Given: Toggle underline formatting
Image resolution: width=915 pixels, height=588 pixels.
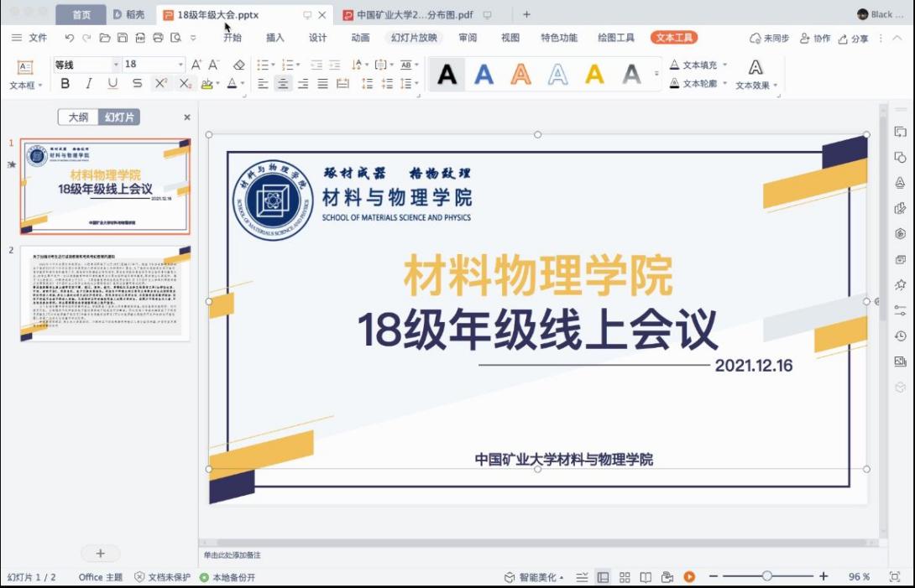Looking at the screenshot, I should 112,84.
